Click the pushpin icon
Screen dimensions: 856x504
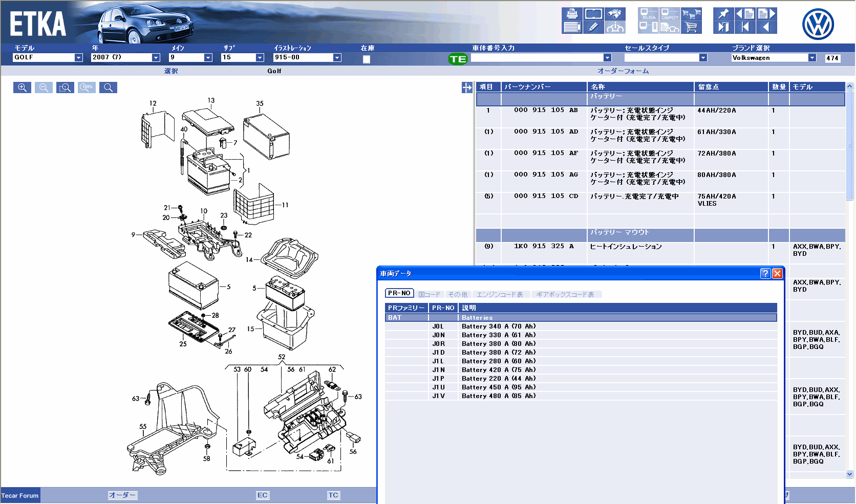point(723,14)
